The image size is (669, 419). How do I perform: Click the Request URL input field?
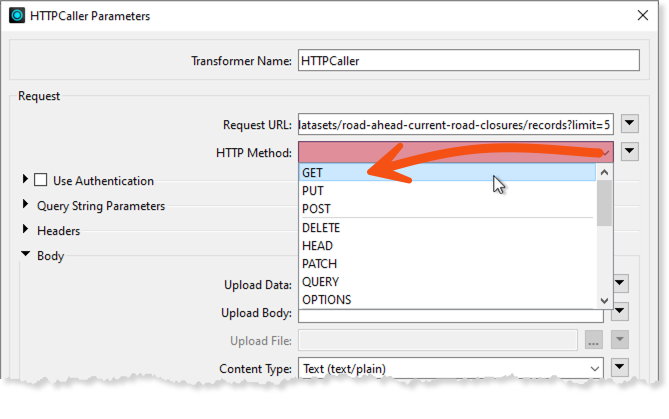click(x=454, y=124)
